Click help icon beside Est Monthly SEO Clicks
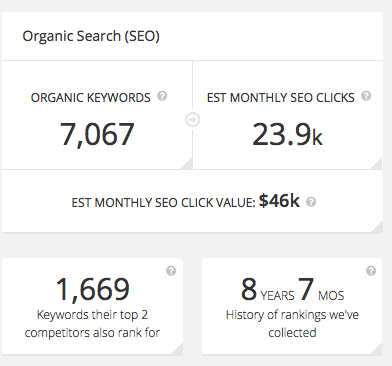The height and width of the screenshot is (366, 392). tap(366, 96)
